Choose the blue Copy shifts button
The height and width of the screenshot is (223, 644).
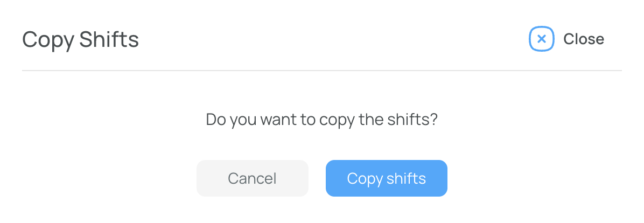(387, 178)
